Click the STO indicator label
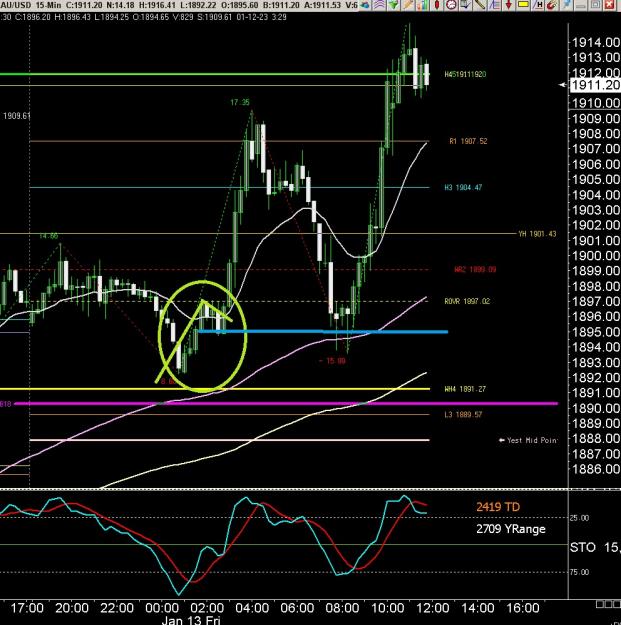 coord(583,548)
